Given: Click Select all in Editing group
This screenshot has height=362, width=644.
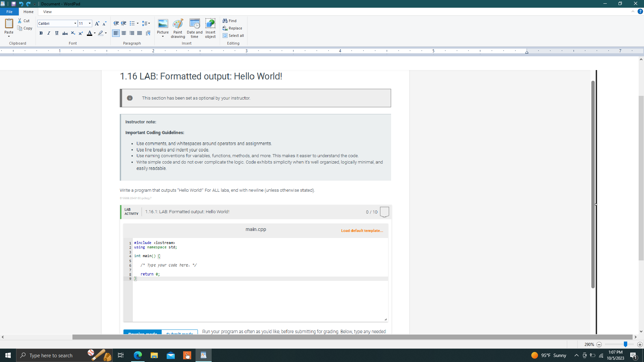Looking at the screenshot, I should 233,36.
